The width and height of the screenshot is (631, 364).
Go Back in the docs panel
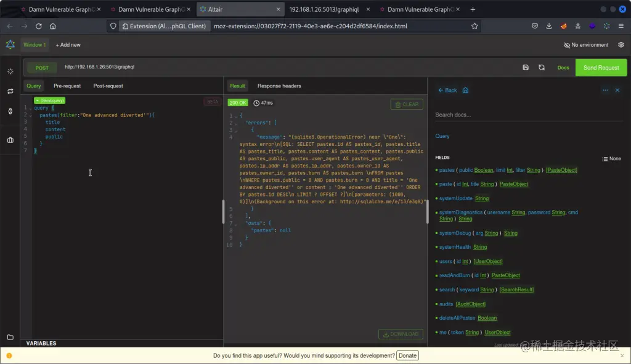[x=447, y=90]
